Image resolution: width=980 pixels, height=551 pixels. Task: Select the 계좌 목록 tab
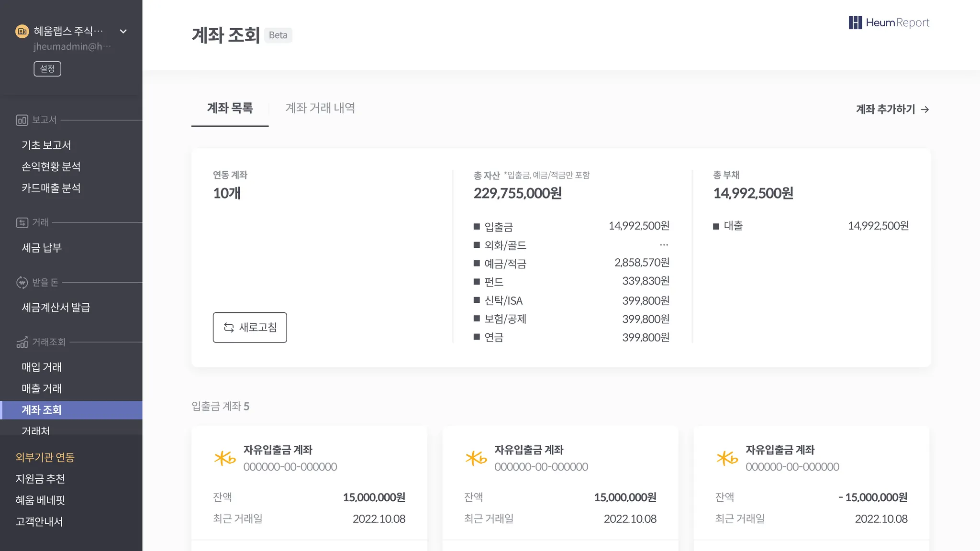[230, 108]
